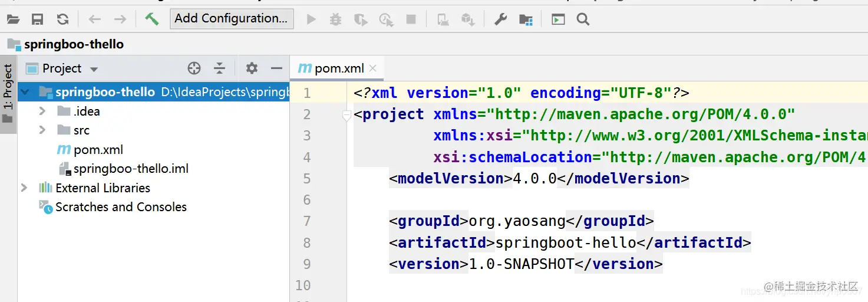Expand the src folder arrow
868x302 pixels.
click(x=42, y=130)
